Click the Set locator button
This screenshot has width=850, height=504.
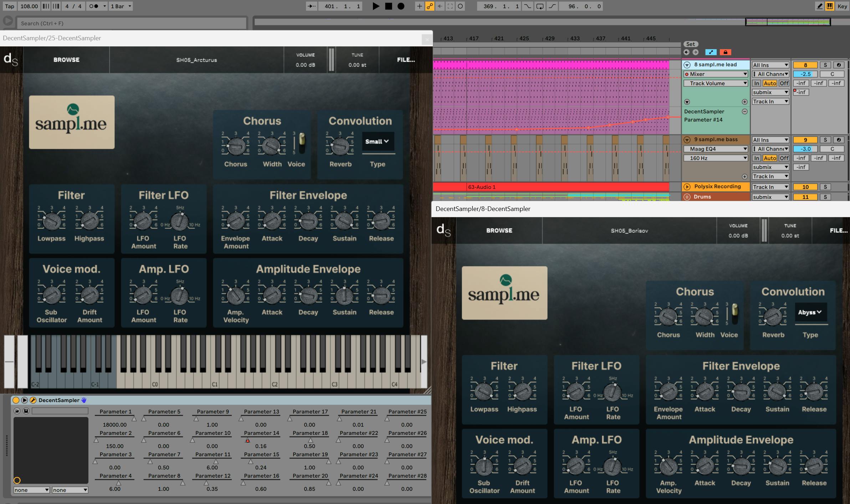pyautogui.click(x=690, y=44)
